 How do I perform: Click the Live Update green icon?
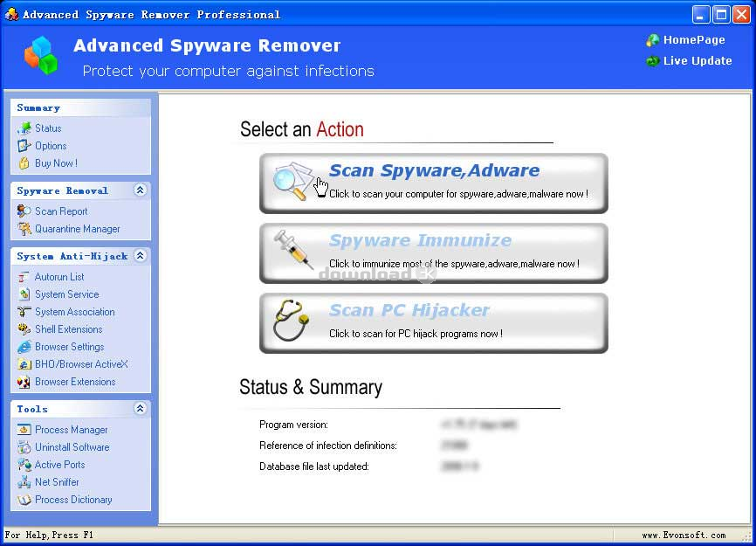click(653, 61)
